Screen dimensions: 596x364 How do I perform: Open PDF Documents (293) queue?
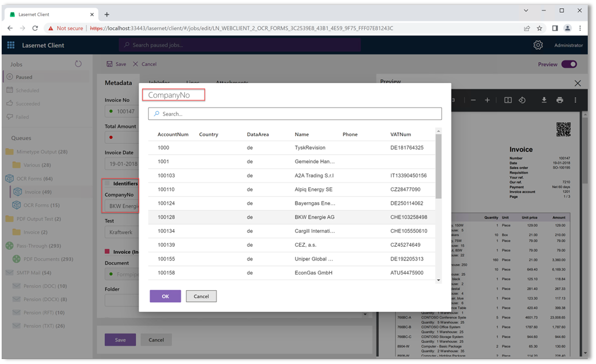coord(43,259)
